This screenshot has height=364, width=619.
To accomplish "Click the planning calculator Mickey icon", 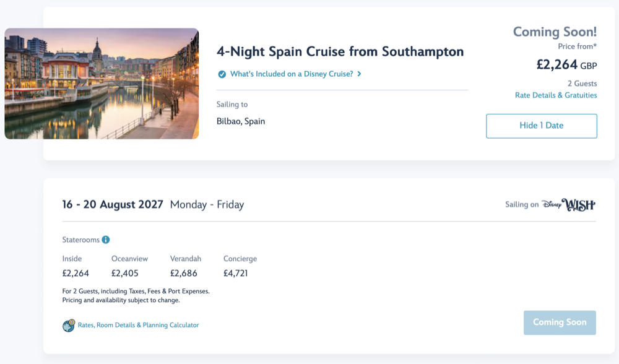I will (x=69, y=326).
